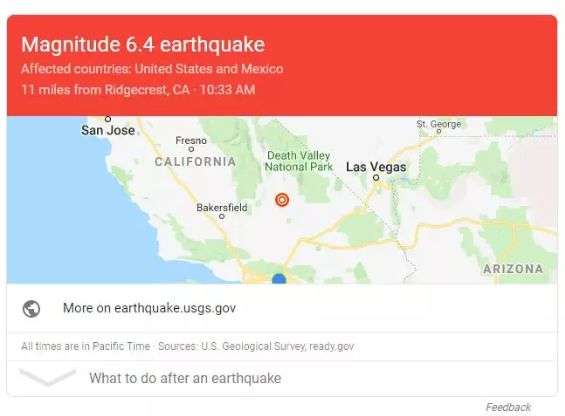Click the CALIFORNIA state label on the map
Image resolution: width=565 pixels, height=416 pixels.
[195, 161]
